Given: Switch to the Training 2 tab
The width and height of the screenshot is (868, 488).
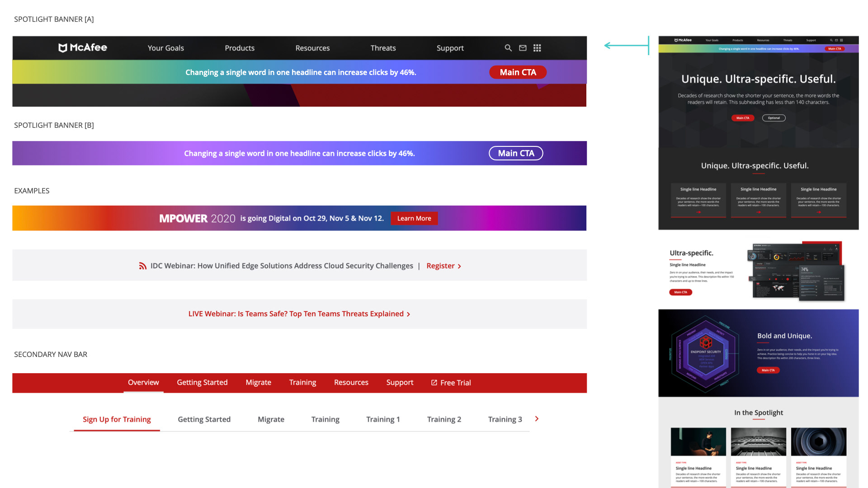Looking at the screenshot, I should point(444,419).
